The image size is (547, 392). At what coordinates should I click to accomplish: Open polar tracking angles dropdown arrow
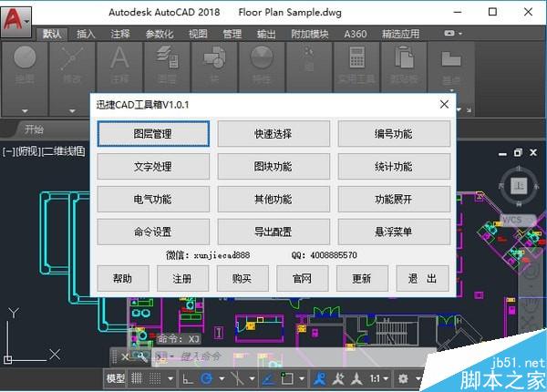click(x=222, y=378)
